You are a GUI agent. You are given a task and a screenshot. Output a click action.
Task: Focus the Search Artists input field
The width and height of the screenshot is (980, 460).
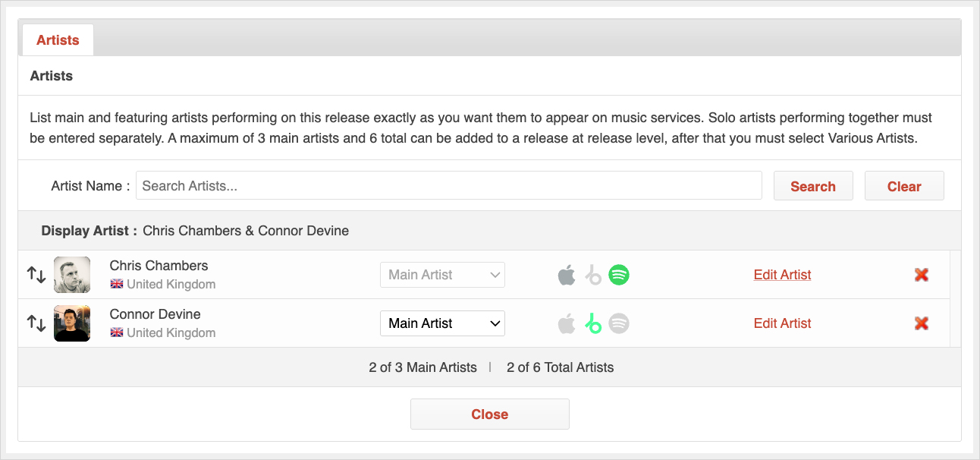[449, 186]
